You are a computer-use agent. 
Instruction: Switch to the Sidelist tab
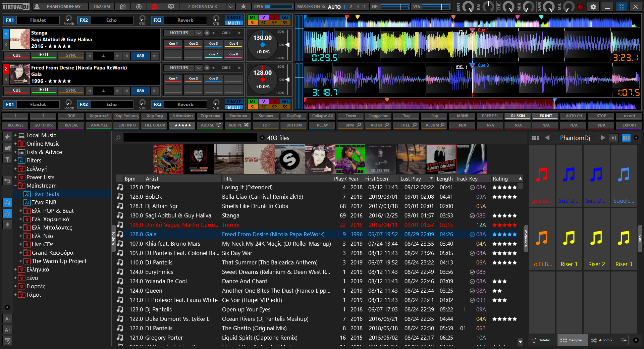pyautogui.click(x=541, y=340)
